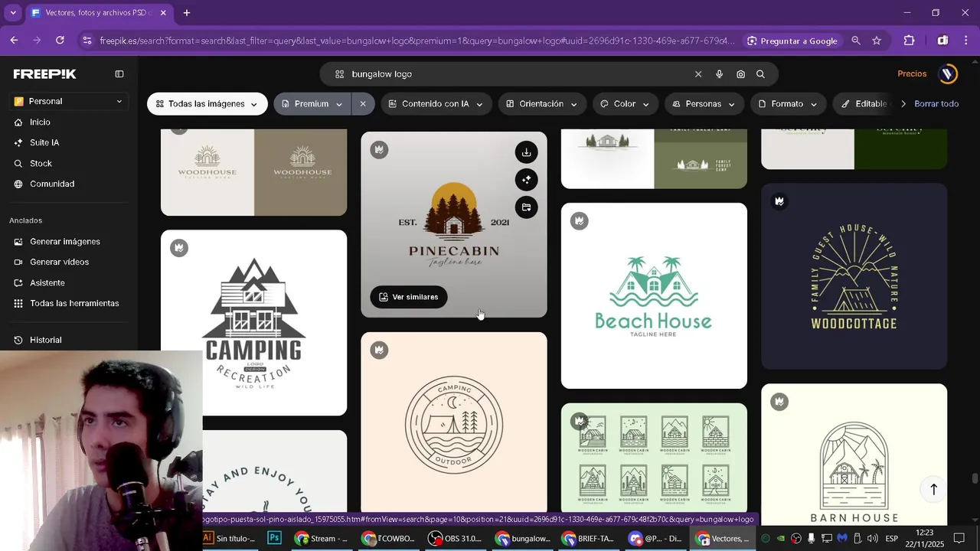
Task: Click premium crown badge on Barn House
Action: [x=779, y=402]
